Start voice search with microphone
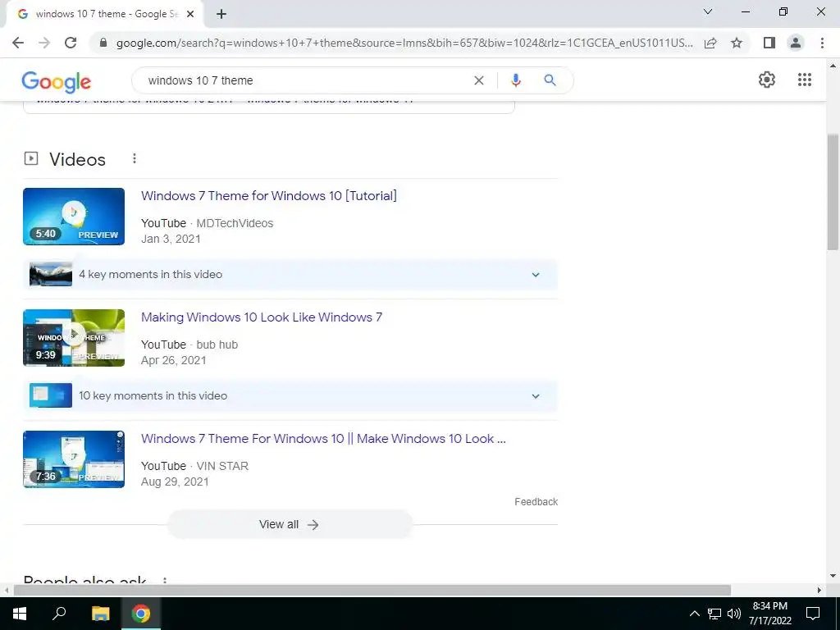This screenshot has height=630, width=840. pyautogui.click(x=516, y=80)
